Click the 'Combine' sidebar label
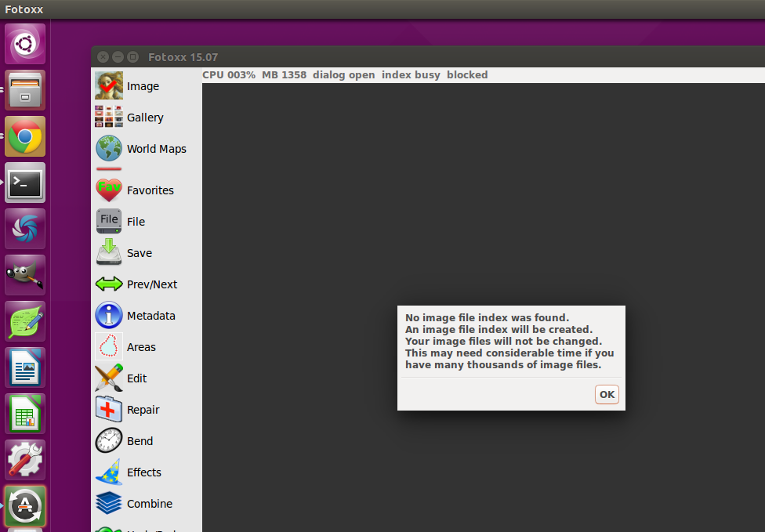 pyautogui.click(x=149, y=503)
